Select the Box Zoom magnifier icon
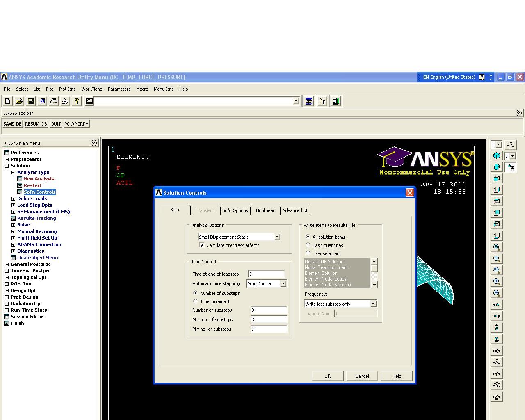This screenshot has width=525, height=420. click(x=497, y=259)
